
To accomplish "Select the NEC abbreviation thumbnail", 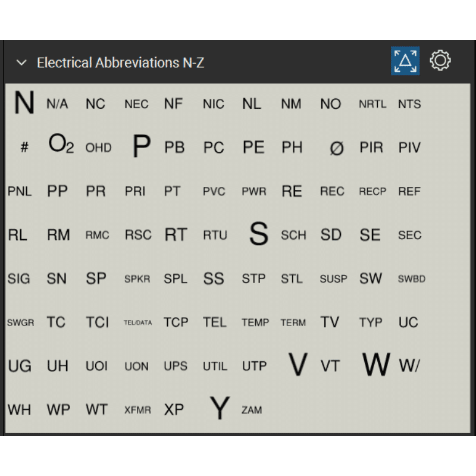I will click(136, 105).
